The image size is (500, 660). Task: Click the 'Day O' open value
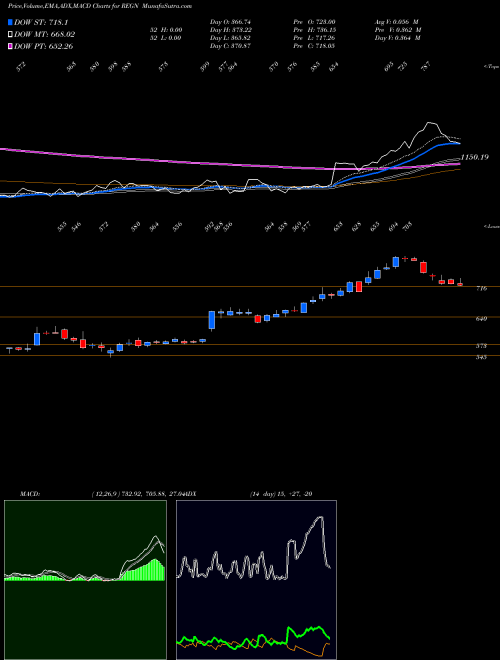click(x=230, y=22)
